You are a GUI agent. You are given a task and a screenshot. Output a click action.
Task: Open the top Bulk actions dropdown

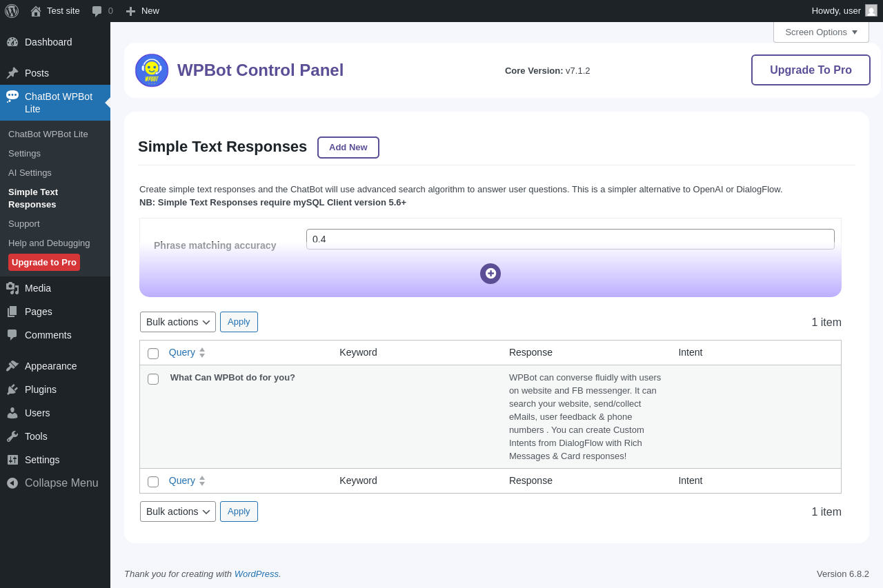pyautogui.click(x=178, y=322)
